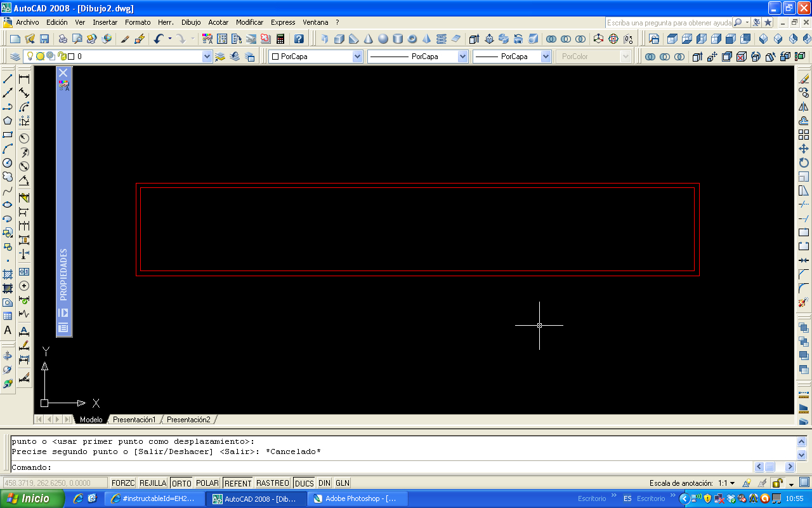Click the Undo arrow icon
The image size is (812, 508).
pyautogui.click(x=159, y=39)
